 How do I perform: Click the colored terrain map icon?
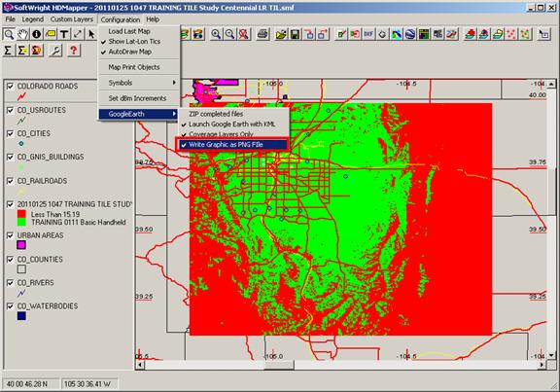396,34
